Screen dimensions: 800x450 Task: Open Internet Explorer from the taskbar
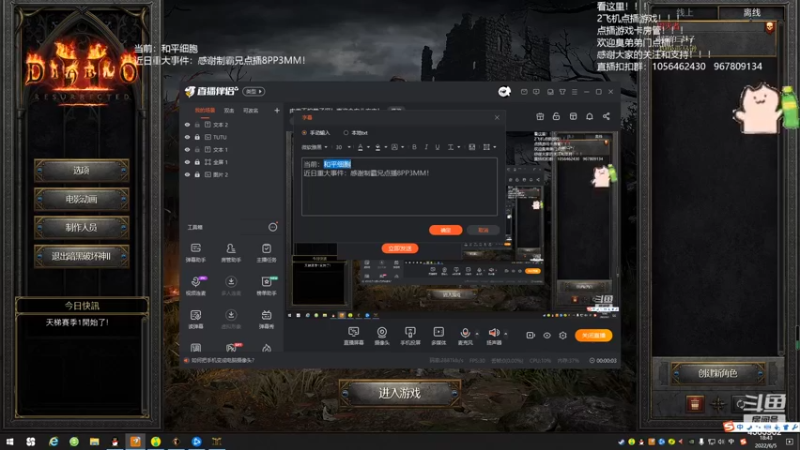point(53,441)
